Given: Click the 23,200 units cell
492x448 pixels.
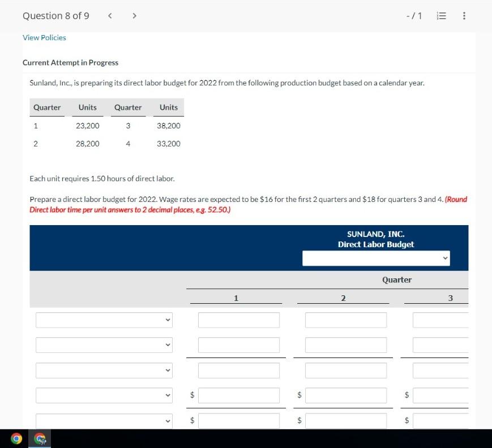Looking at the screenshot, I should (x=88, y=126).
